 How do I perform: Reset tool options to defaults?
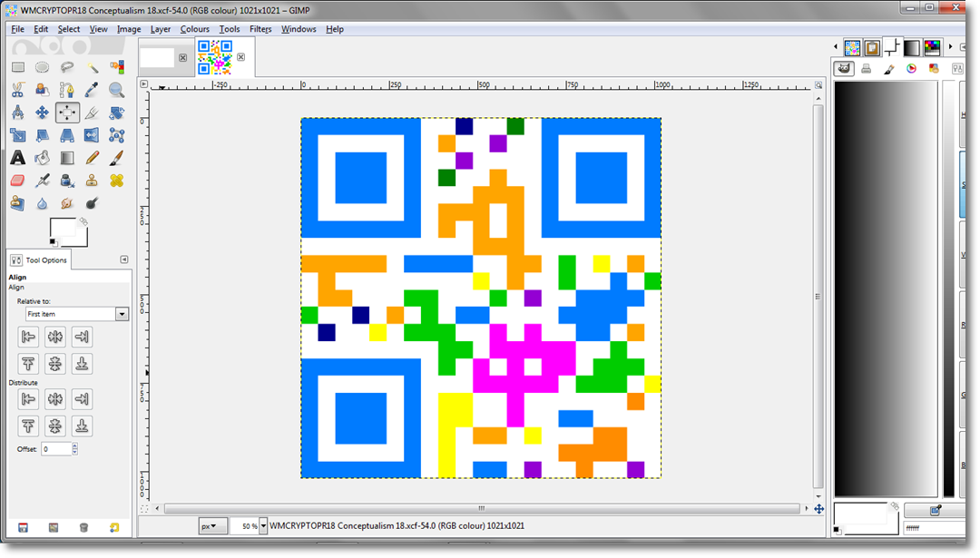[x=114, y=527]
